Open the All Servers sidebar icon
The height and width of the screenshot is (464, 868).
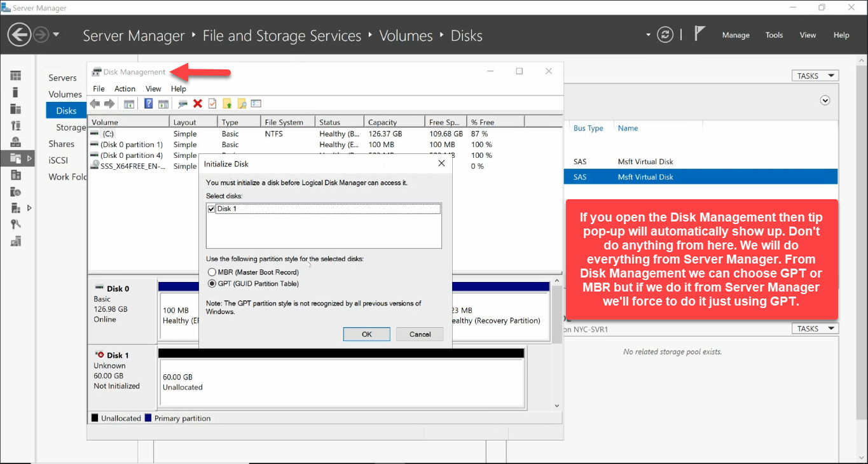[16, 109]
